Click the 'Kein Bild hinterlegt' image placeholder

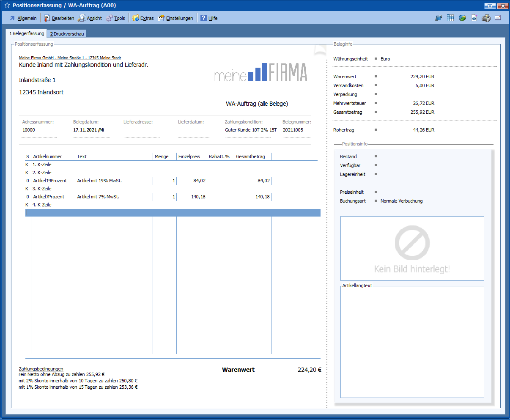(x=412, y=248)
